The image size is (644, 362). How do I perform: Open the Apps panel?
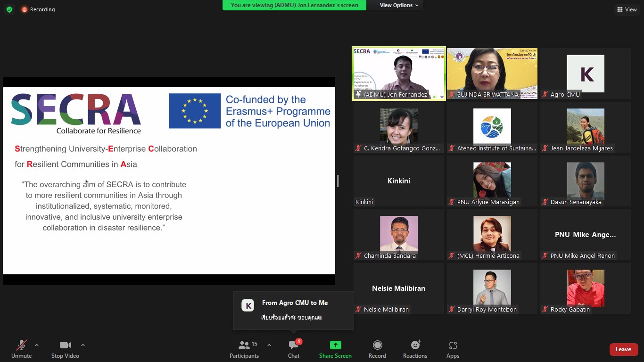tap(453, 349)
